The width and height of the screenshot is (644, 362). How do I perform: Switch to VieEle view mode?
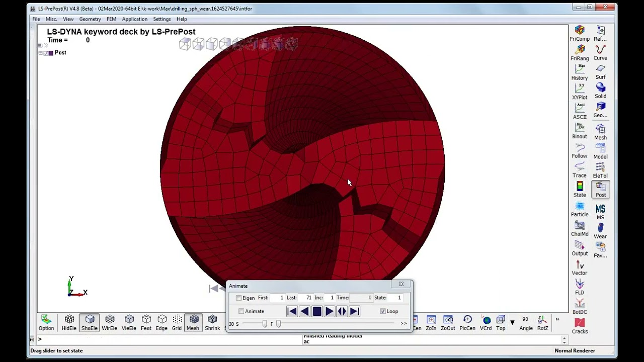pos(129,323)
